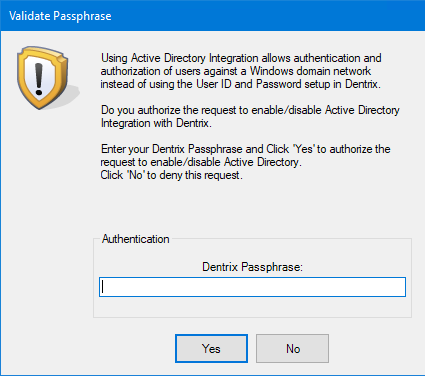Confirm authorization with the Yes button
The width and height of the screenshot is (425, 376).
pos(211,349)
